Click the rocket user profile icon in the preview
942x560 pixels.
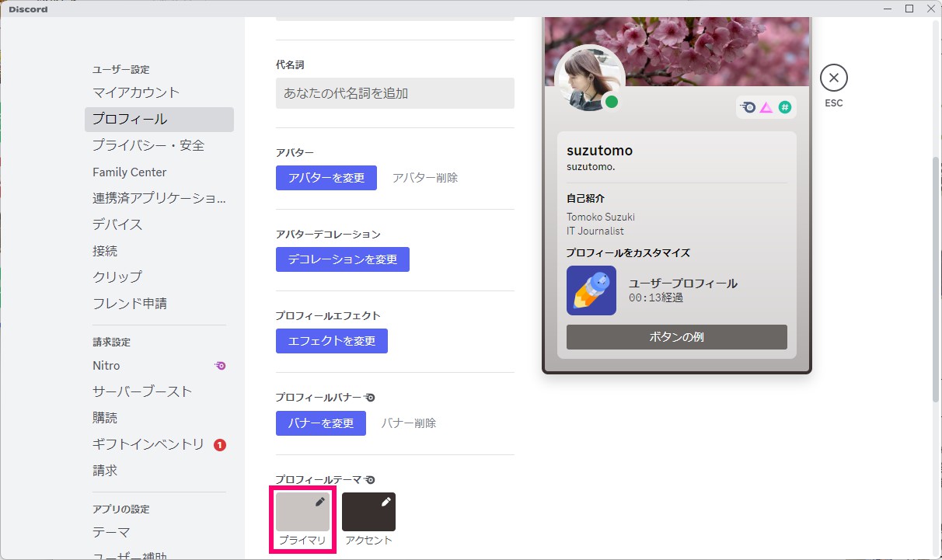(x=591, y=290)
